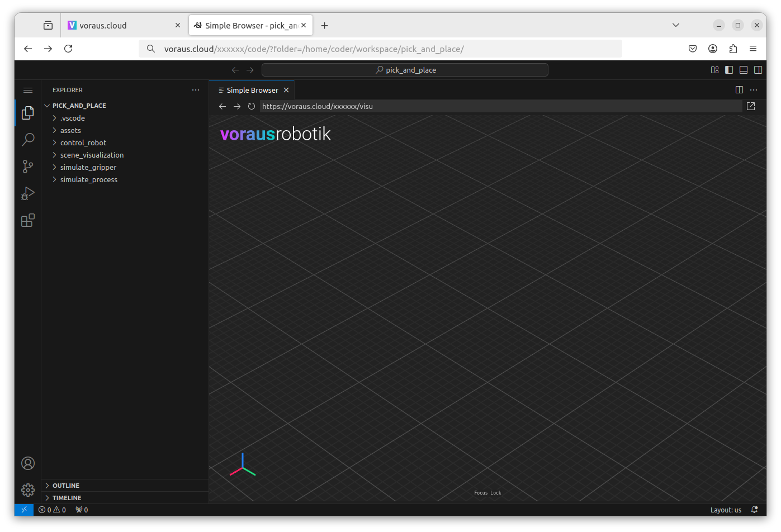The image size is (781, 532).
Task: Open the Customize Layout control
Action: tap(714, 70)
